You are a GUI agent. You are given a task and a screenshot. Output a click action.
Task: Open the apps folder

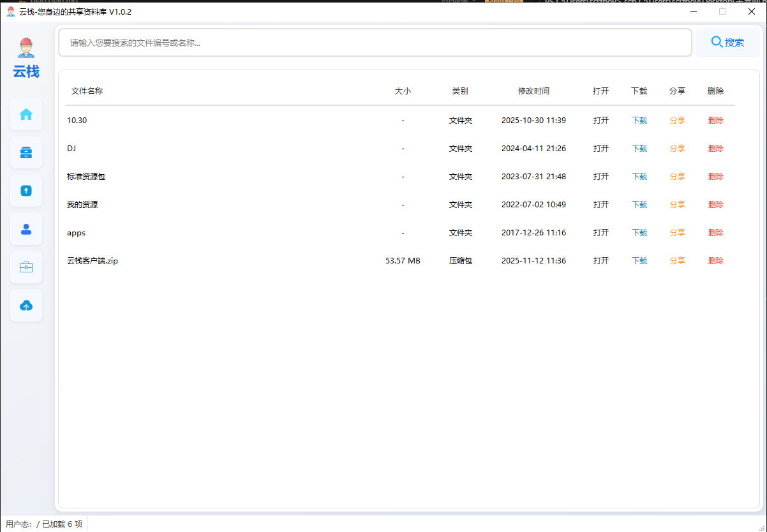click(600, 233)
